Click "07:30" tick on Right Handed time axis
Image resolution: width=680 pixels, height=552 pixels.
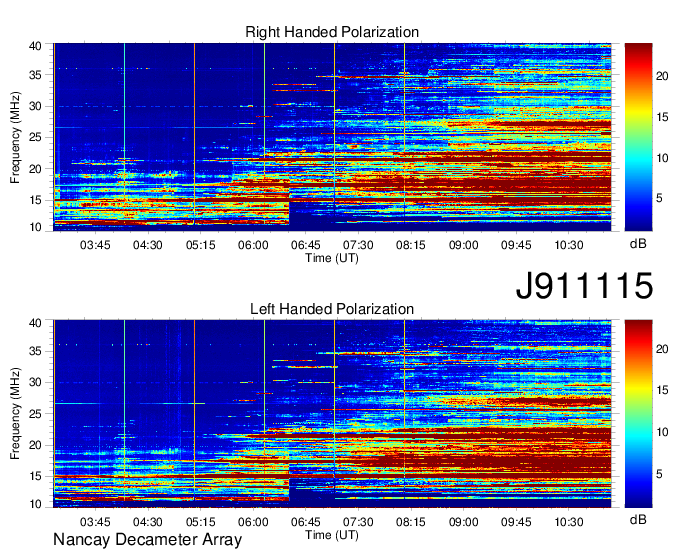pyautogui.click(x=358, y=245)
